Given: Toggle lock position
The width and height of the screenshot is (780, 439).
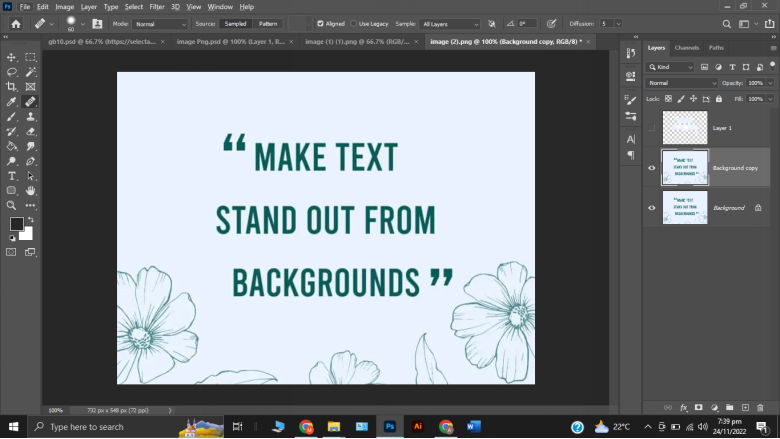Looking at the screenshot, I should [x=693, y=99].
